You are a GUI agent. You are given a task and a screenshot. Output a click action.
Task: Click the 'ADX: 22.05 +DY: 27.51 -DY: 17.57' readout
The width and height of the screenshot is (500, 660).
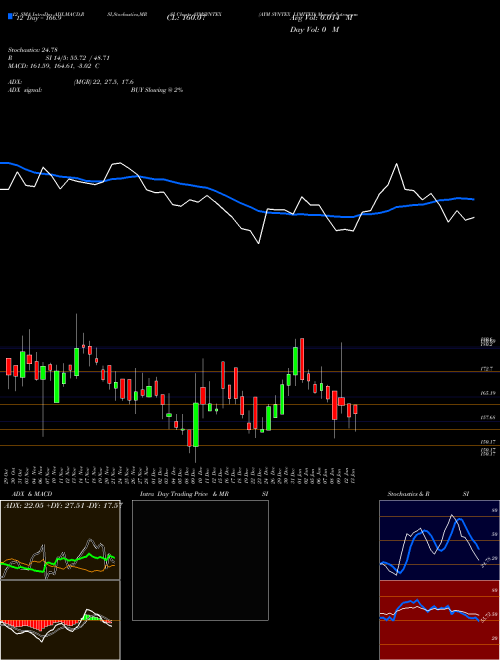64,505
